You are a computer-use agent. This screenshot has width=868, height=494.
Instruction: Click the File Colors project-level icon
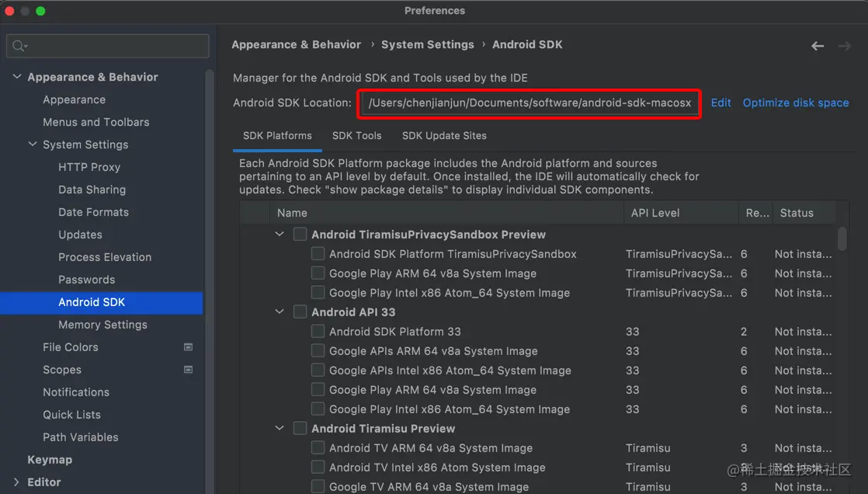tap(188, 347)
